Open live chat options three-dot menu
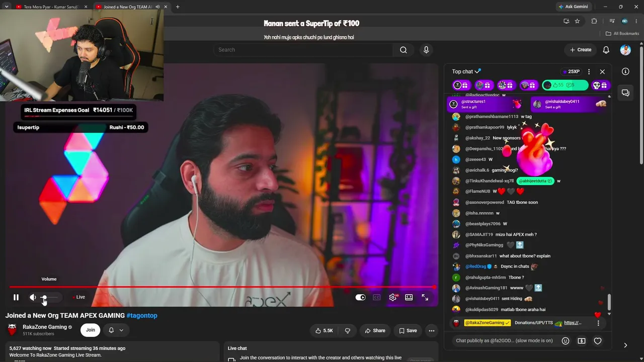 [x=589, y=71]
